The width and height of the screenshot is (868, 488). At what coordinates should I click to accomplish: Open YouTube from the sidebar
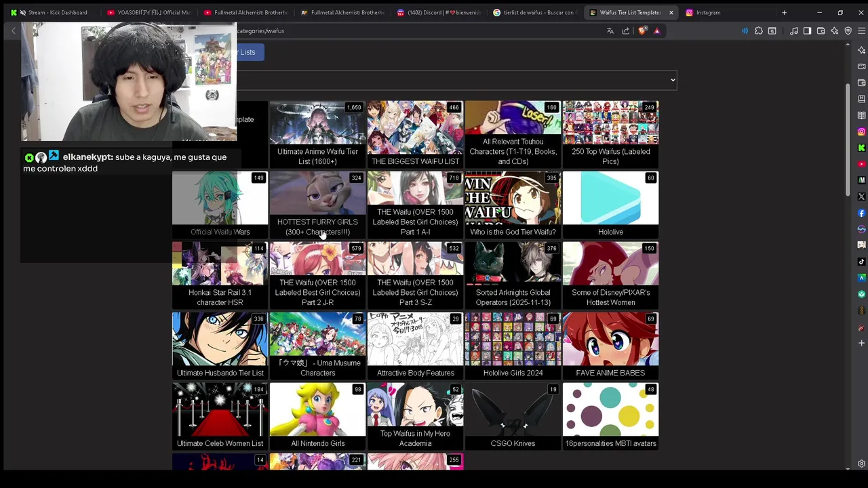(862, 164)
